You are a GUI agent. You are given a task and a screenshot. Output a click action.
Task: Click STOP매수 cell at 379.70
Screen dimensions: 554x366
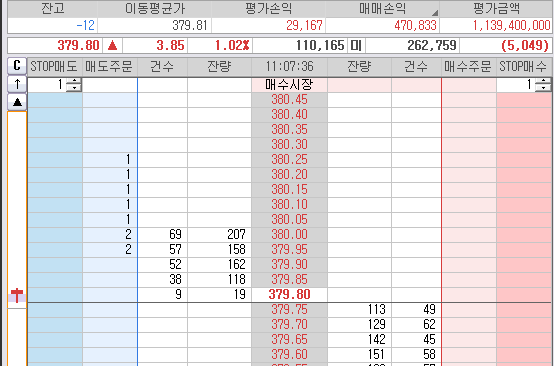(524, 325)
